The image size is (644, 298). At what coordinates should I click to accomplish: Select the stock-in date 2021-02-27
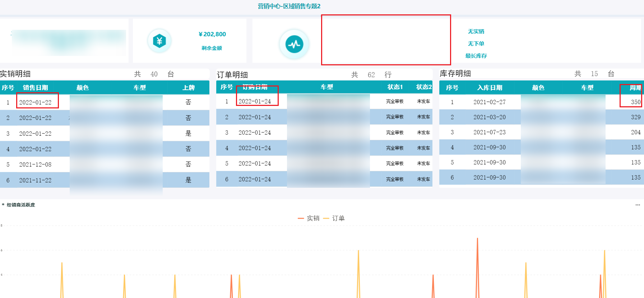pyautogui.click(x=490, y=102)
